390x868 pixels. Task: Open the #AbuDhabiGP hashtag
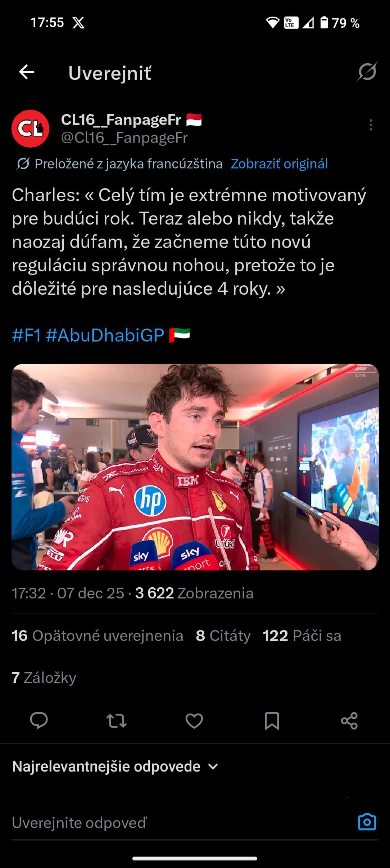[x=105, y=335]
